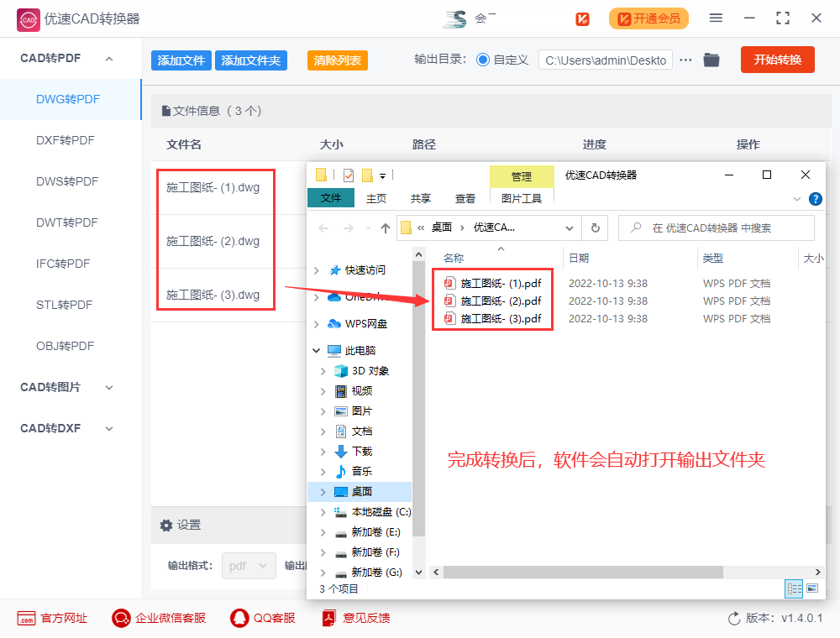Image resolution: width=840 pixels, height=638 pixels.
Task: Open the hamburger menu icon in title bar
Action: pyautogui.click(x=716, y=18)
